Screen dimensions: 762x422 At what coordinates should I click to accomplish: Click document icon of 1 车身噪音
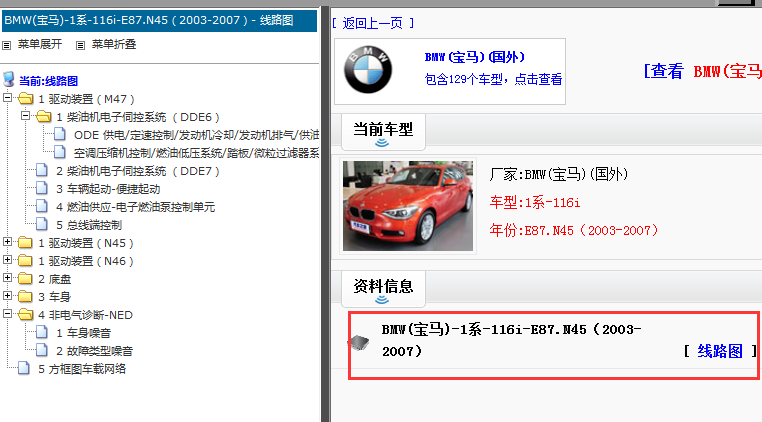click(x=42, y=332)
